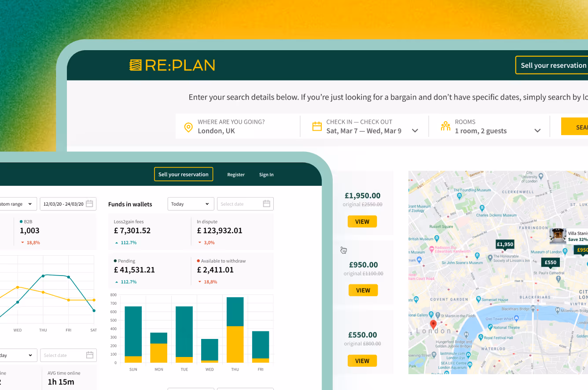Click VIEW under the £550.00 listing

[x=362, y=361]
